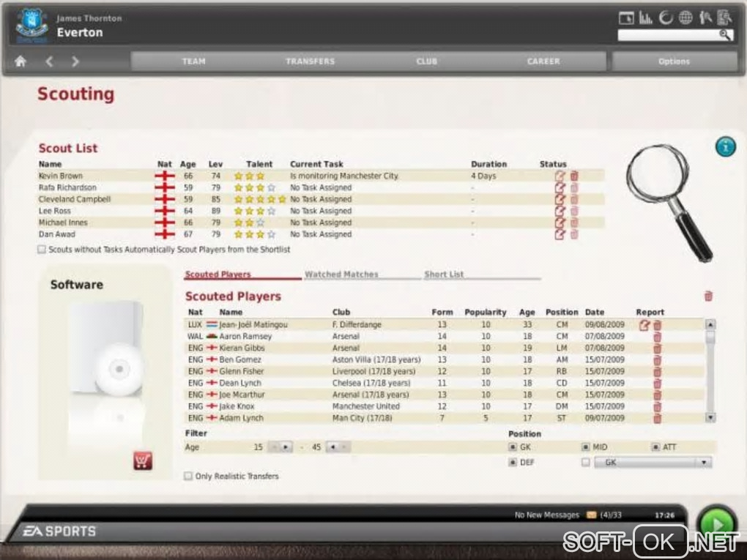Decrease maximum age filter
747x560 pixels.
tap(333, 447)
